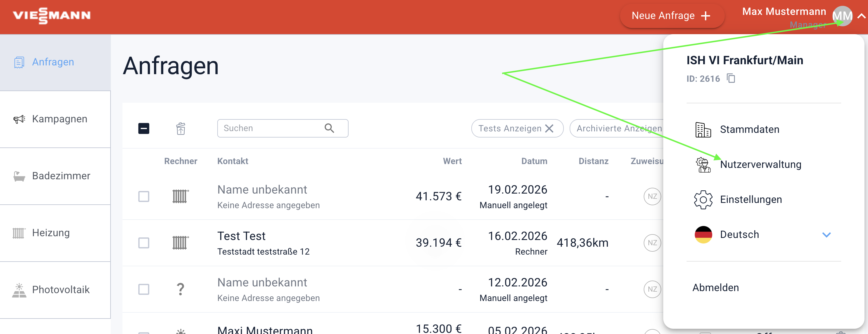Click the NZ assignment badge for Test Test
This screenshot has height=334, width=868.
tap(652, 243)
